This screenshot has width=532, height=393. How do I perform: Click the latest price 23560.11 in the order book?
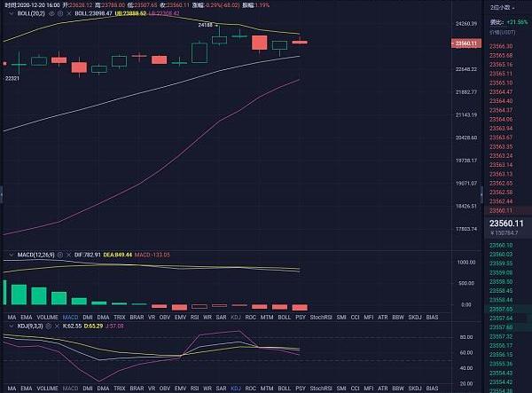tap(501, 224)
